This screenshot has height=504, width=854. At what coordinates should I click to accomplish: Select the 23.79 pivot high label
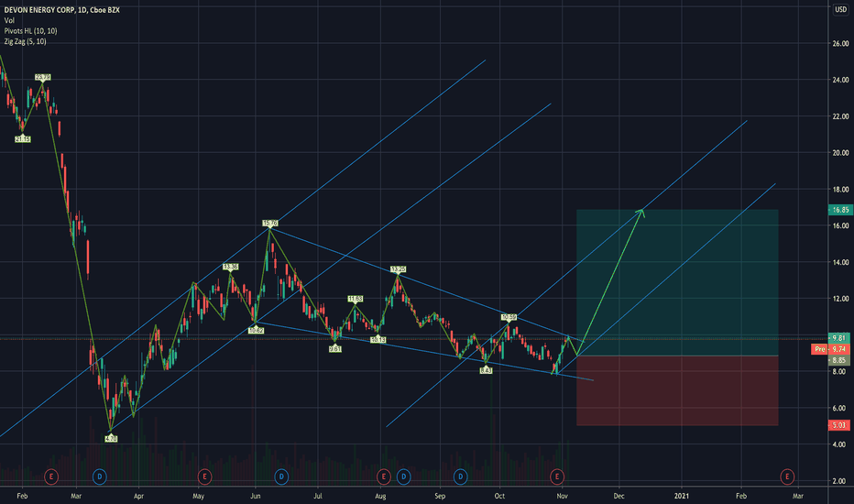point(42,77)
